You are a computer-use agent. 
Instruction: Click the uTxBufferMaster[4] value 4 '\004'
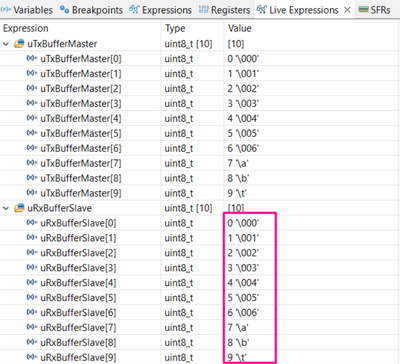[243, 119]
